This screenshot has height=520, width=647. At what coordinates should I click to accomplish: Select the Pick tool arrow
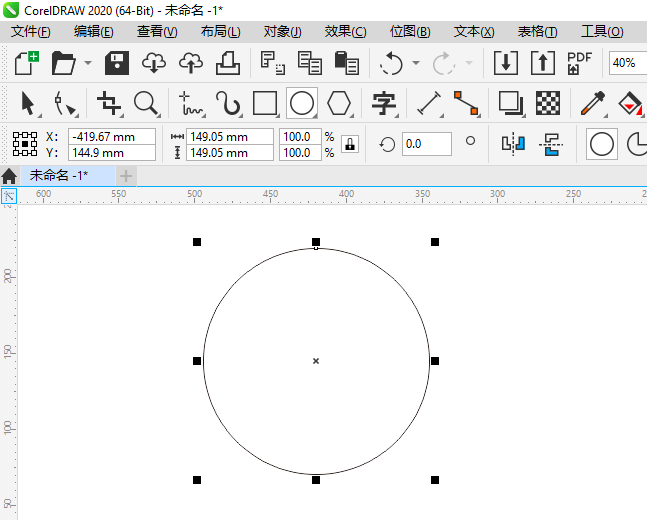click(29, 103)
